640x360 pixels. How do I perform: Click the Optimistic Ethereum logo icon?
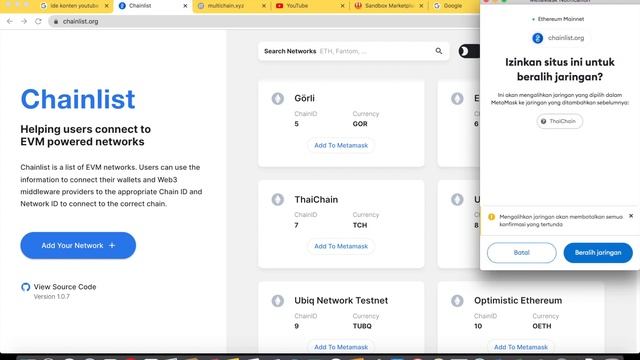point(457,301)
